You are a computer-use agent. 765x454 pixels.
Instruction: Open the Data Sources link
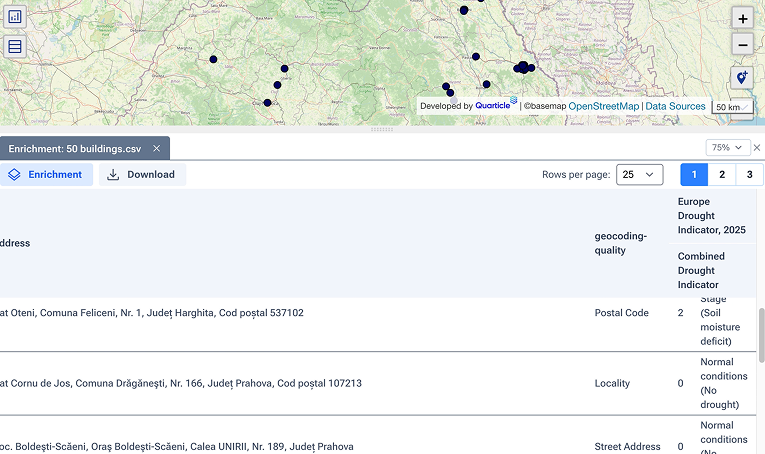click(675, 106)
